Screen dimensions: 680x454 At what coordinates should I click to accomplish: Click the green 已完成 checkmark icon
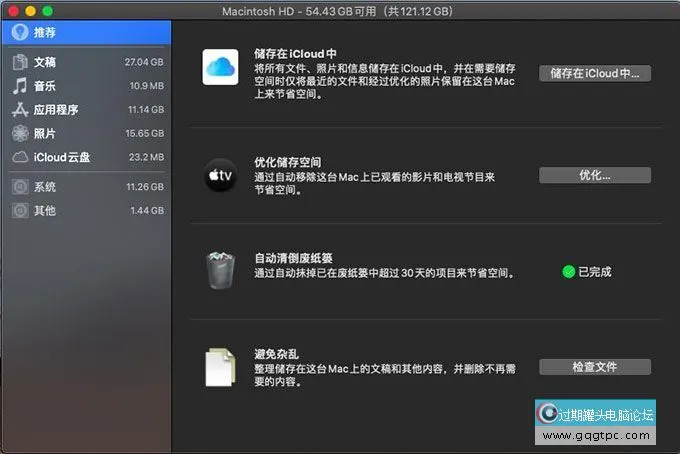pyautogui.click(x=569, y=272)
